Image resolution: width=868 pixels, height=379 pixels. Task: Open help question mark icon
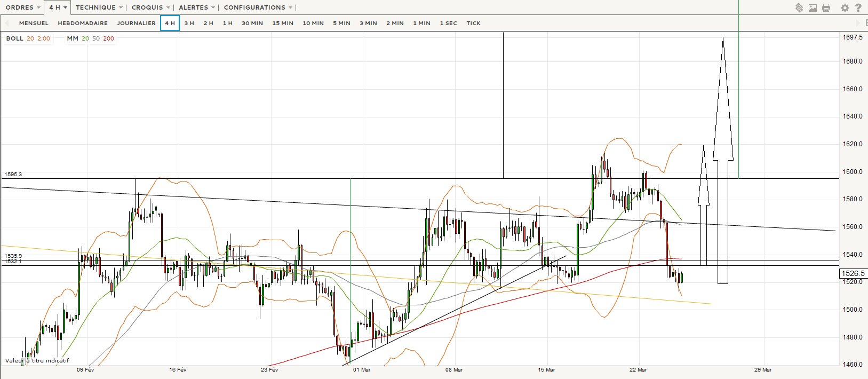pos(858,7)
